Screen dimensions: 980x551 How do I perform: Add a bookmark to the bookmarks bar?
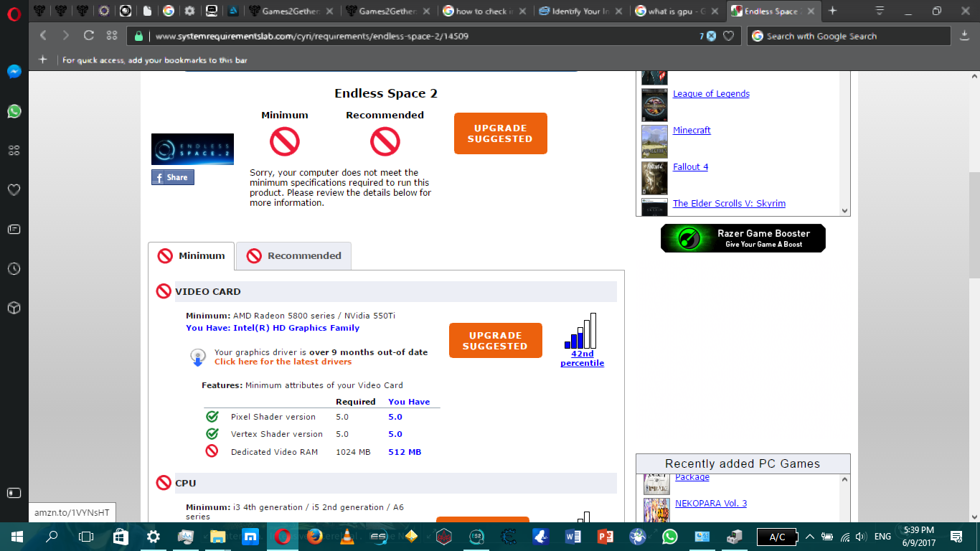click(x=42, y=60)
